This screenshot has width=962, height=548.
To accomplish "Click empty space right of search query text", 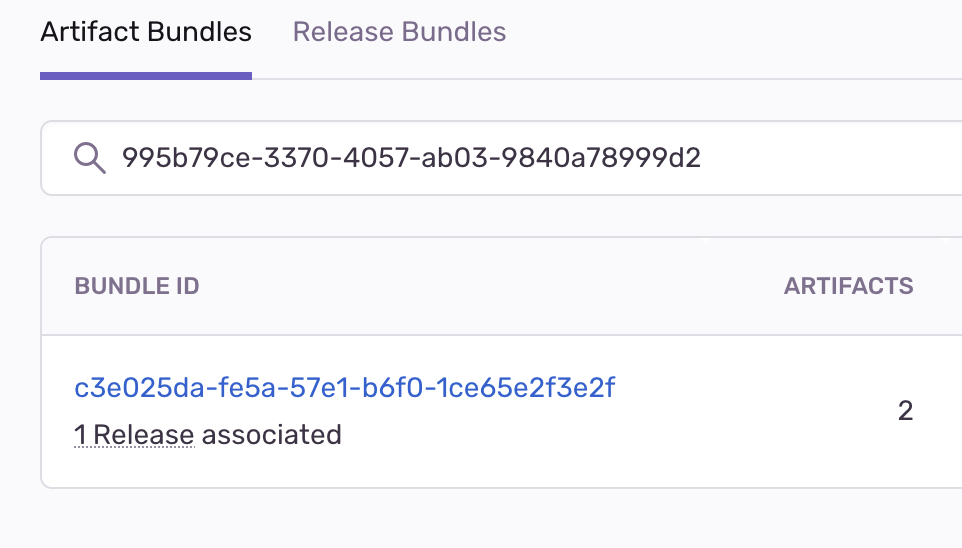I will (x=828, y=158).
